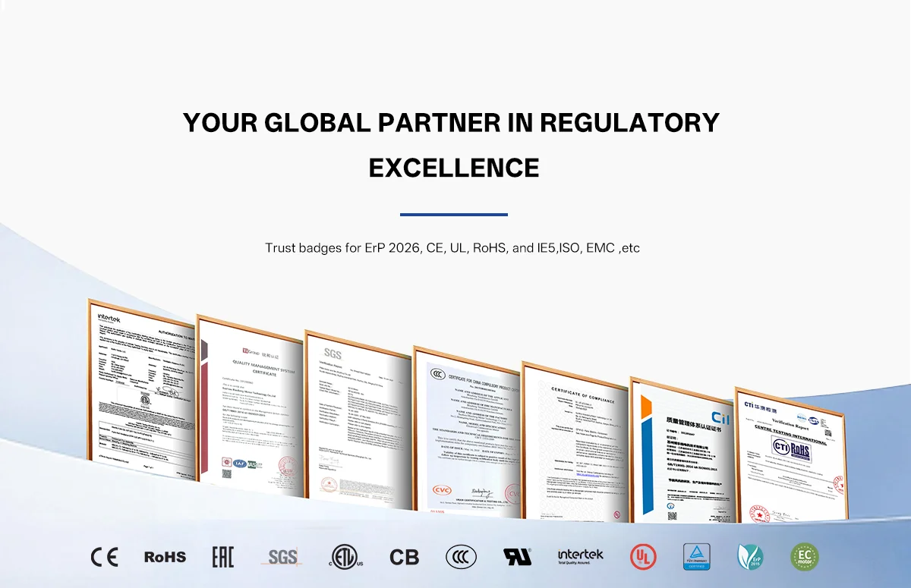Select the black UR recognized component logo
The width and height of the screenshot is (911, 588).
tap(518, 557)
